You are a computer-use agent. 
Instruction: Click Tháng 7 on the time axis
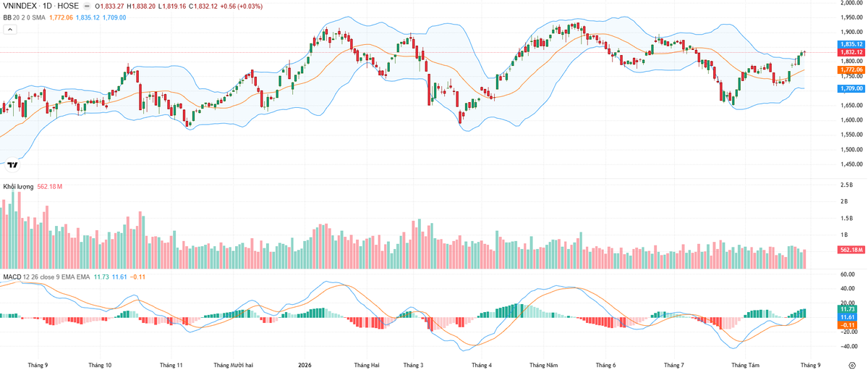pyautogui.click(x=673, y=365)
